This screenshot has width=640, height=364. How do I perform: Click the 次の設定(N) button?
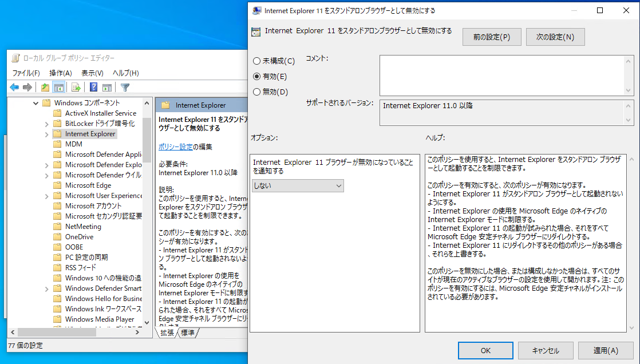(555, 37)
